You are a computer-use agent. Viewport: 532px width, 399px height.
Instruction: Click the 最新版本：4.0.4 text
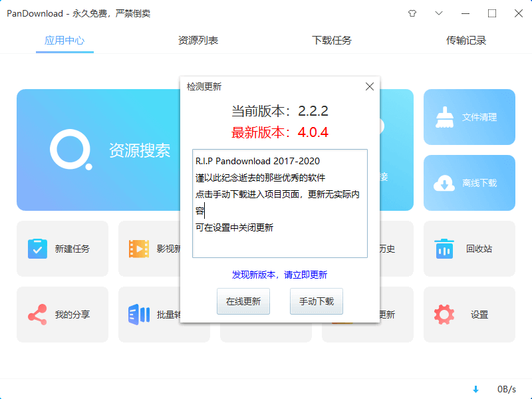(x=280, y=132)
